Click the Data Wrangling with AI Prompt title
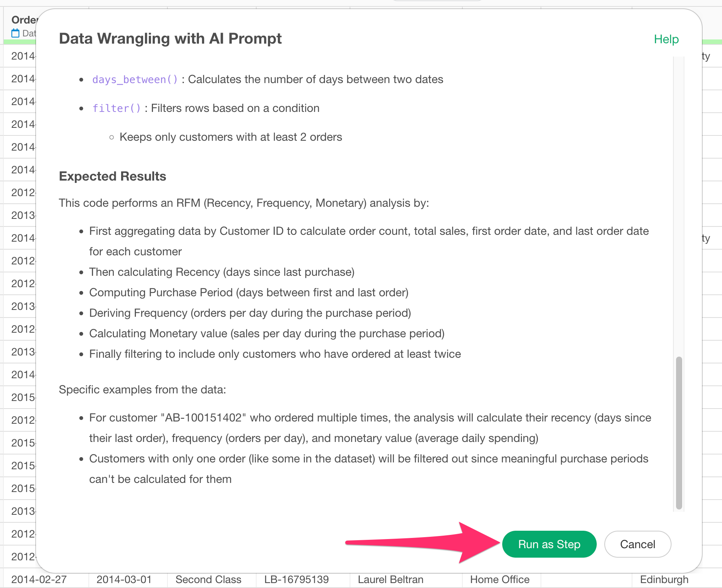The width and height of the screenshot is (722, 588). 170,39
